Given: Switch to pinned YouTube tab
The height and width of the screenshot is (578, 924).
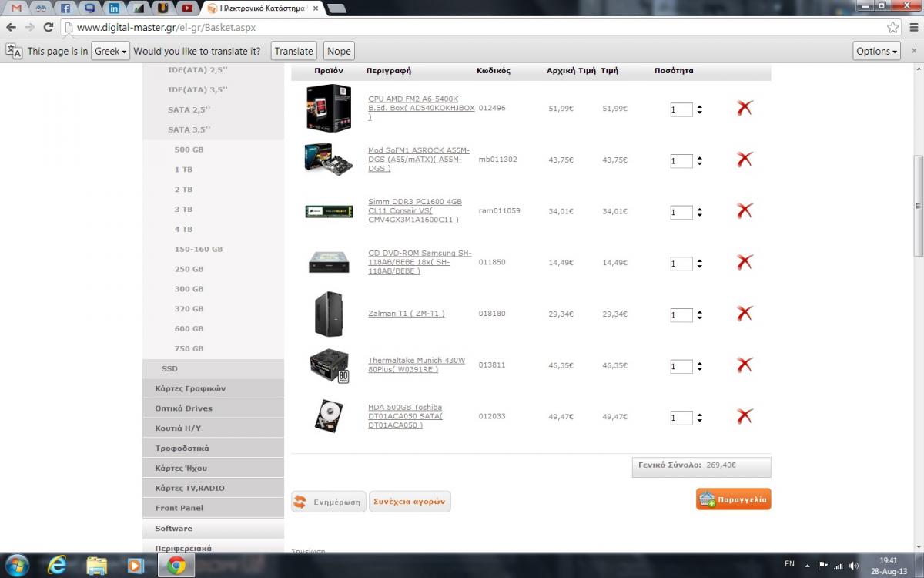Looking at the screenshot, I should coord(187,8).
